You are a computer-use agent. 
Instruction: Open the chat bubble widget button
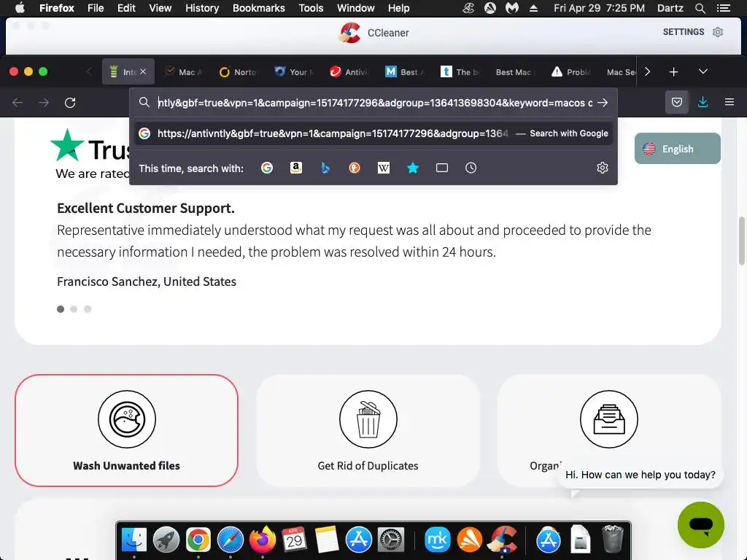(701, 525)
